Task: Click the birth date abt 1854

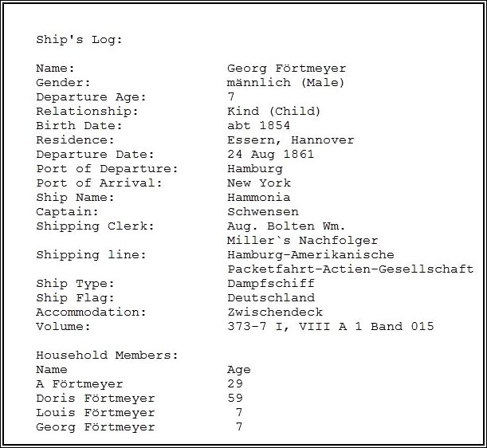Action: click(x=258, y=126)
